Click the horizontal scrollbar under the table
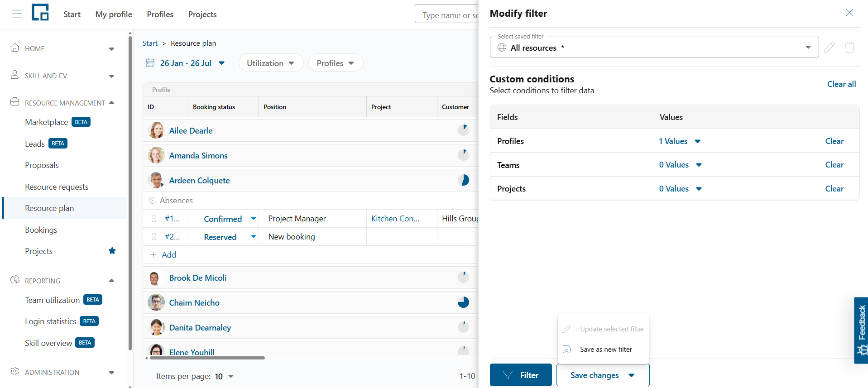Image resolution: width=868 pixels, height=388 pixels. click(x=207, y=358)
